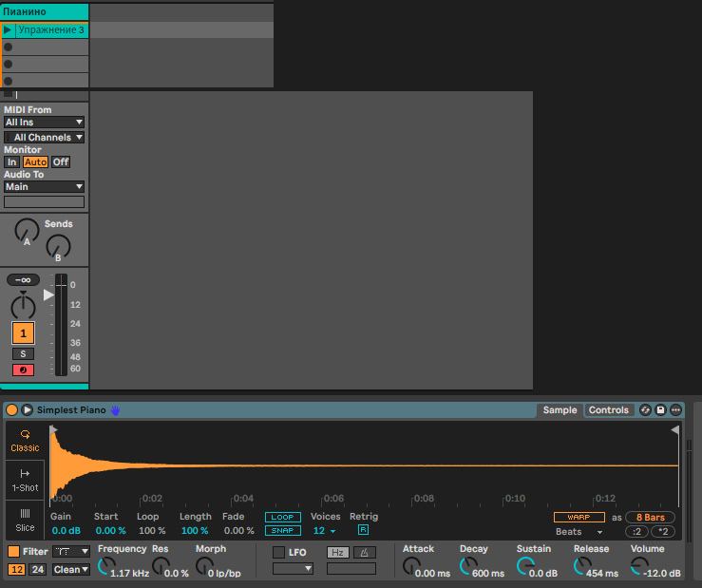Click the :2 halve tempo button

click(636, 532)
